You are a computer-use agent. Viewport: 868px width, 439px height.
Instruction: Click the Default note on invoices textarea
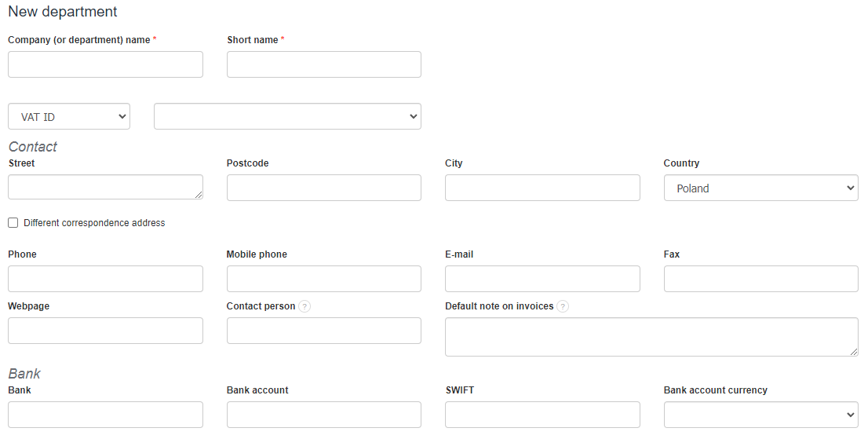(x=651, y=337)
